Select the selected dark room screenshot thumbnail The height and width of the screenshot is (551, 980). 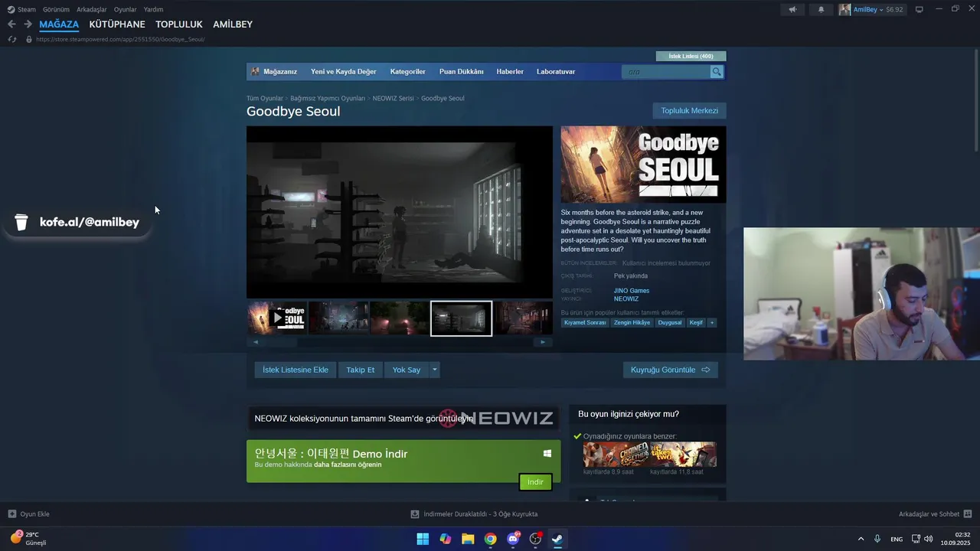(x=461, y=318)
